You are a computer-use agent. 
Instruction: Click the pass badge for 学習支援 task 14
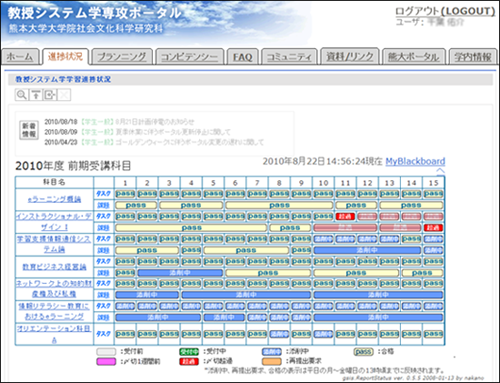(x=411, y=239)
